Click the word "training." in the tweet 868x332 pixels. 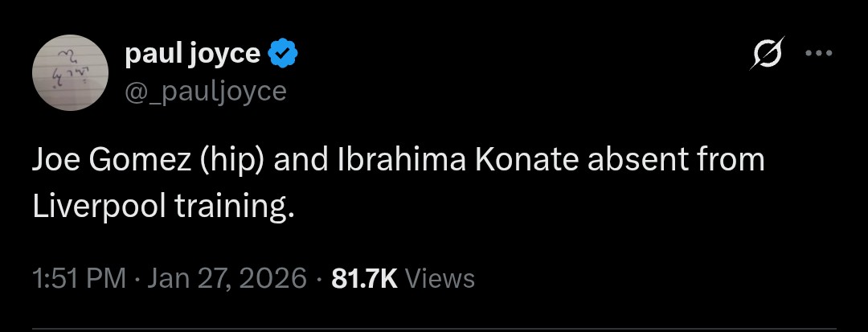(233, 207)
